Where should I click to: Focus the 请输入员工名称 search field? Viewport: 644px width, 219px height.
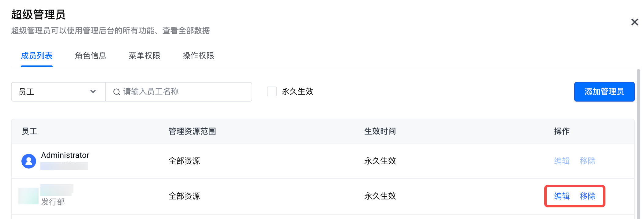point(184,92)
